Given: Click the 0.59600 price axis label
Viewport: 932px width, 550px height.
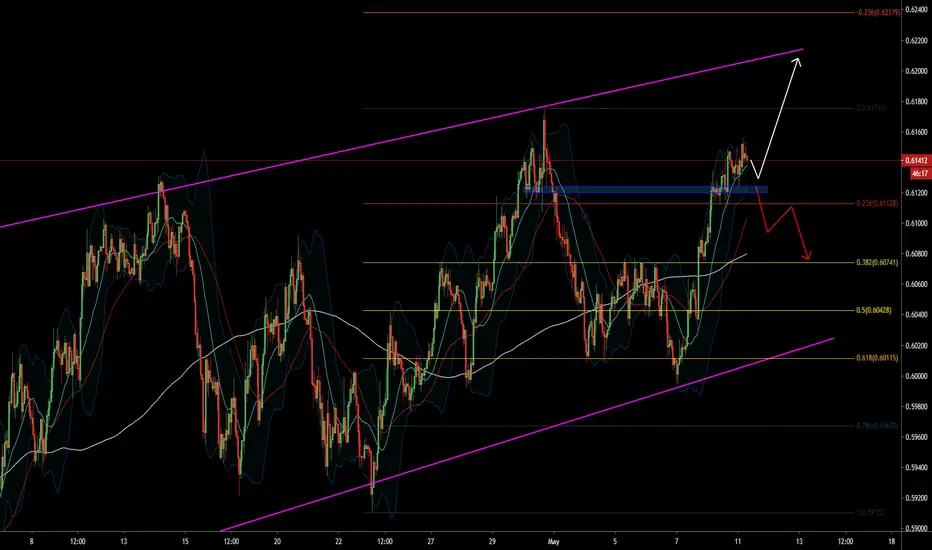Looking at the screenshot, I should [916, 437].
